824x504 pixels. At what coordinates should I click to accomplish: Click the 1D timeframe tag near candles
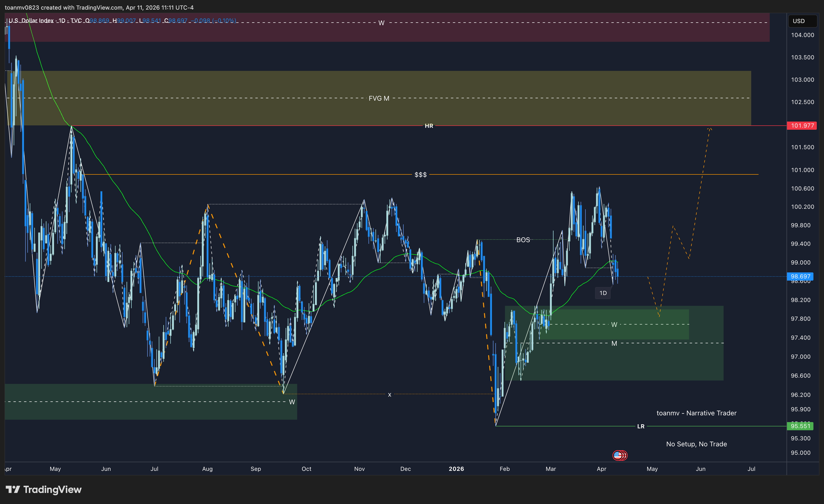tap(603, 293)
